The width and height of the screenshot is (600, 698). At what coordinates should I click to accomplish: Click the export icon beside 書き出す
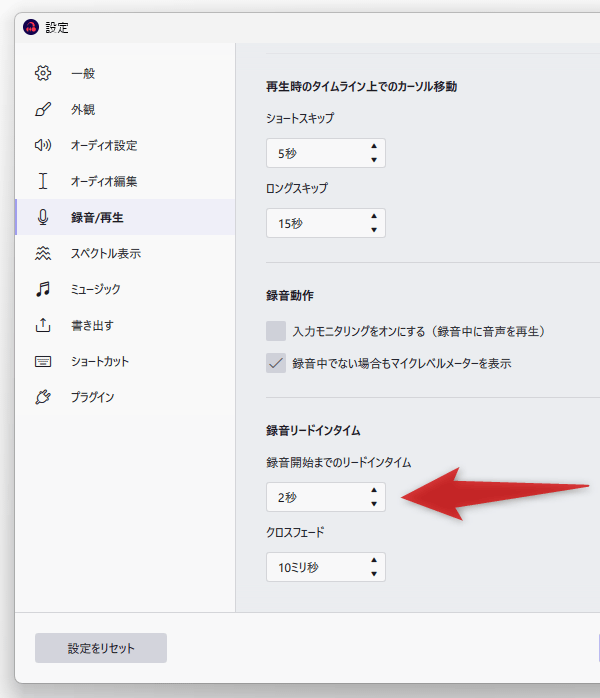point(43,325)
